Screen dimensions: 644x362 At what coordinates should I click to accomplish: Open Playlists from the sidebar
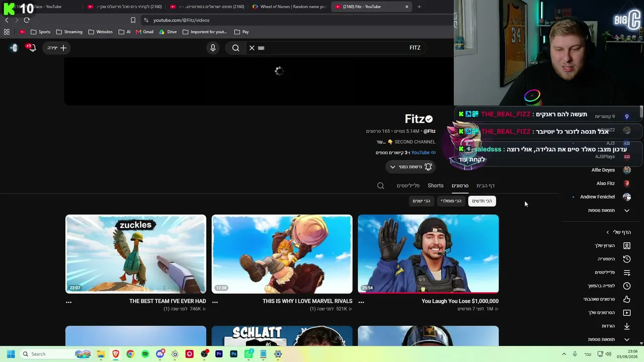(612, 273)
